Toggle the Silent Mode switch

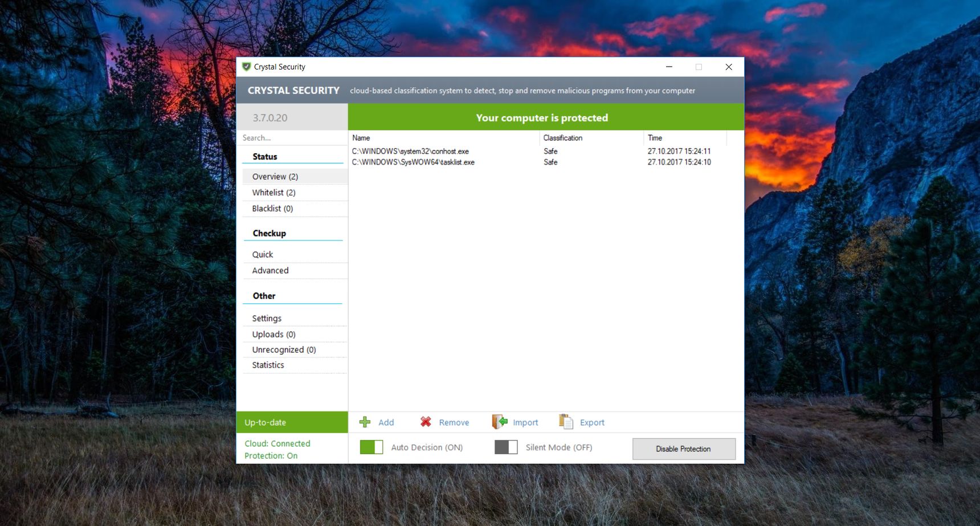506,447
